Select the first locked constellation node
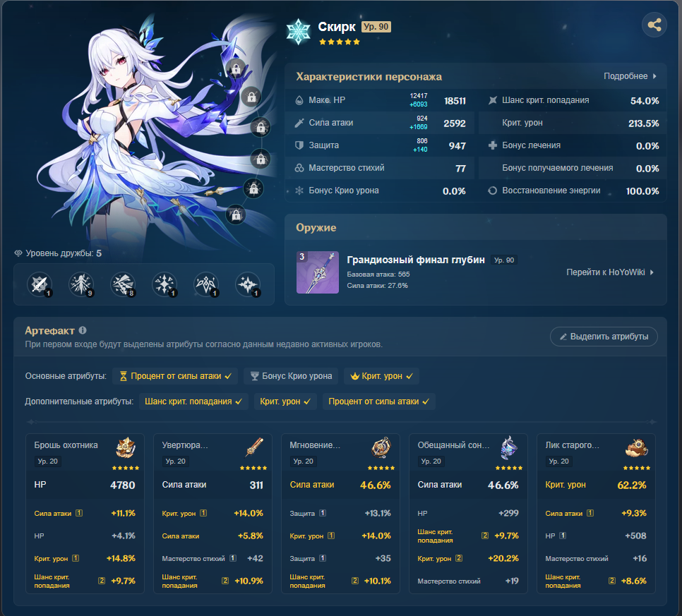This screenshot has width=682, height=616. (x=236, y=68)
